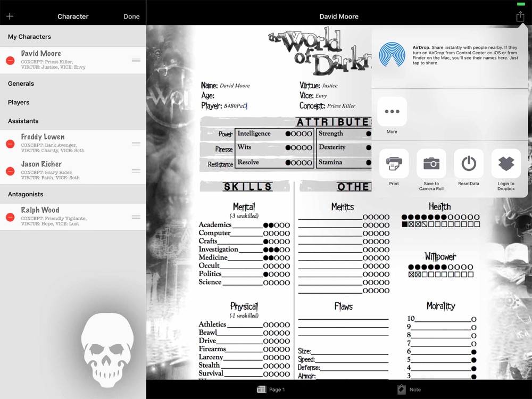The height and width of the screenshot is (399, 532).
Task: Tap the ResetData power icon
Action: (469, 163)
